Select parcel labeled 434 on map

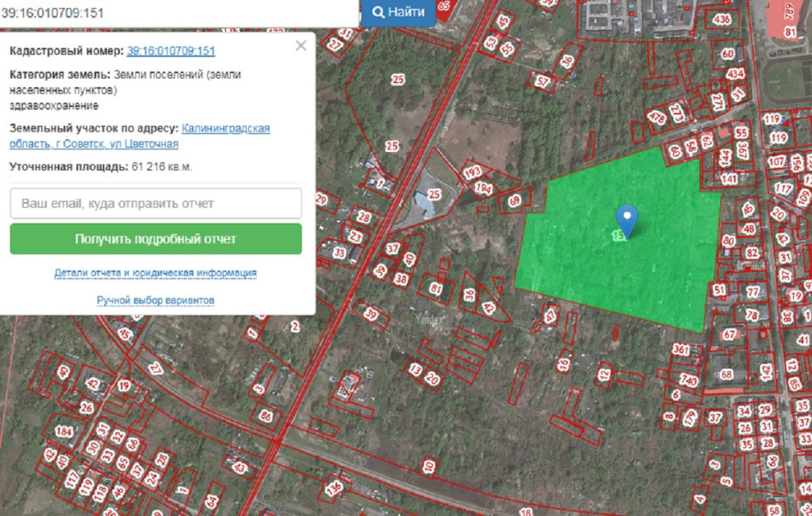tap(735, 74)
